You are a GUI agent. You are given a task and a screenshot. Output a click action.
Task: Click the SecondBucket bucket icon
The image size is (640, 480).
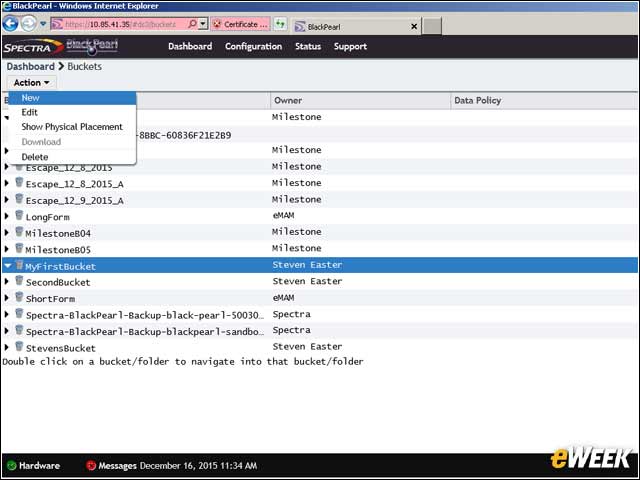(19, 280)
